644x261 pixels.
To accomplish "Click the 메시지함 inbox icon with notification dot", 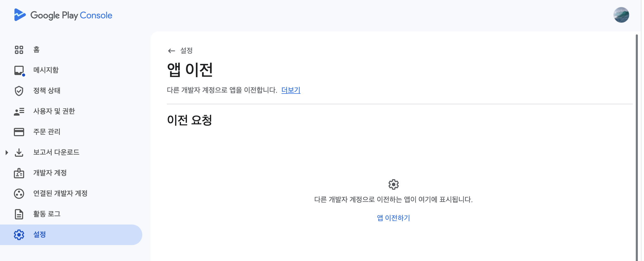I will pos(19,70).
